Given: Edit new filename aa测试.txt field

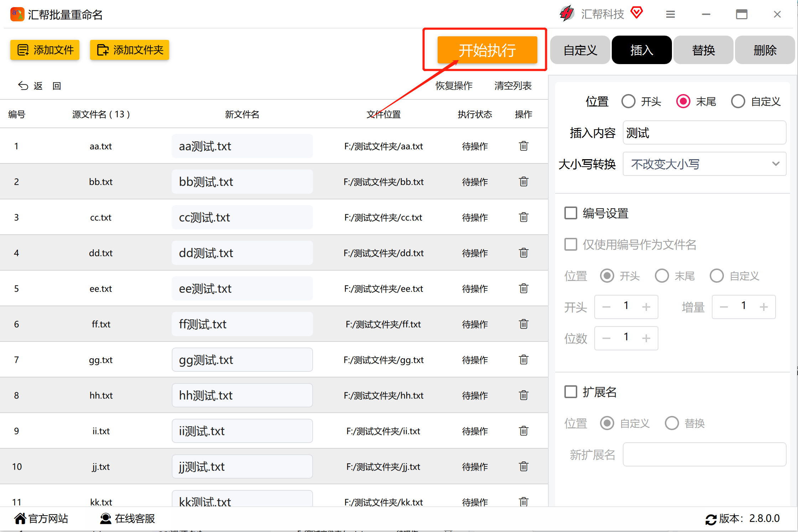Looking at the screenshot, I should click(242, 146).
